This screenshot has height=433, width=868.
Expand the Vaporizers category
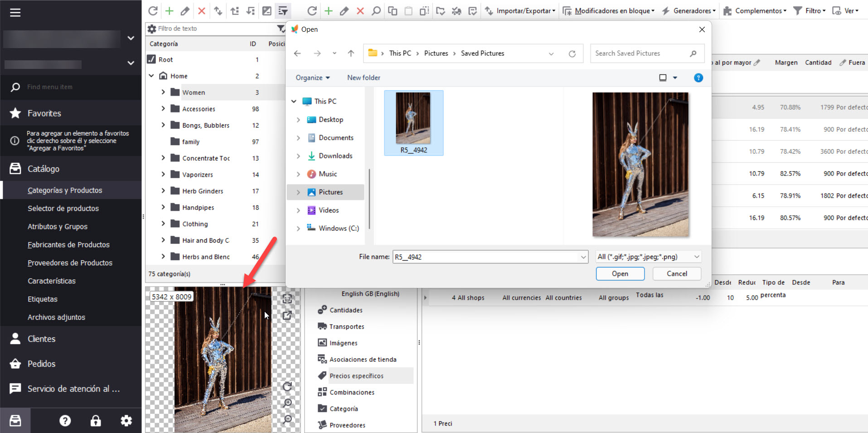(163, 174)
